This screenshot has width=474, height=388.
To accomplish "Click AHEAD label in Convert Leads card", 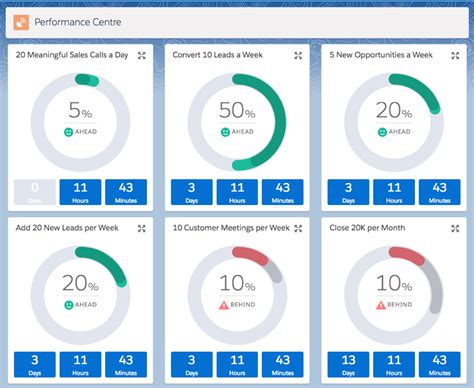I will pyautogui.click(x=243, y=132).
